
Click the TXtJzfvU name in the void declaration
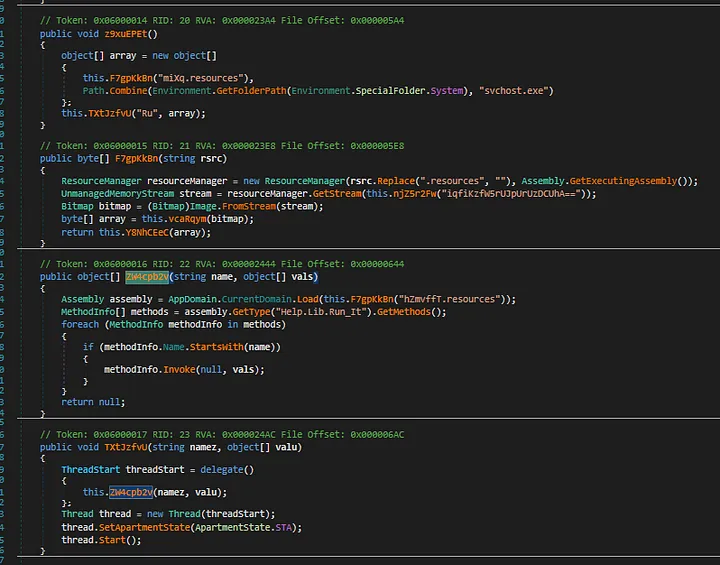[125, 447]
